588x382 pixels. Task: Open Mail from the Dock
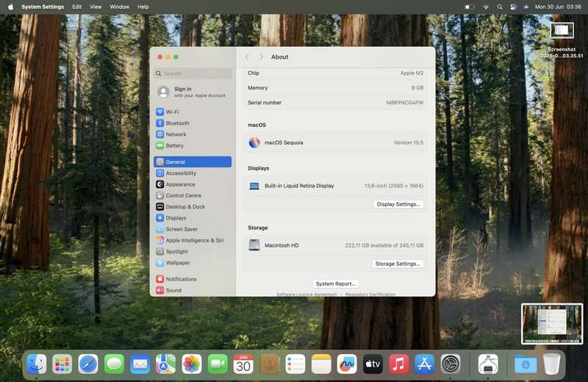140,364
